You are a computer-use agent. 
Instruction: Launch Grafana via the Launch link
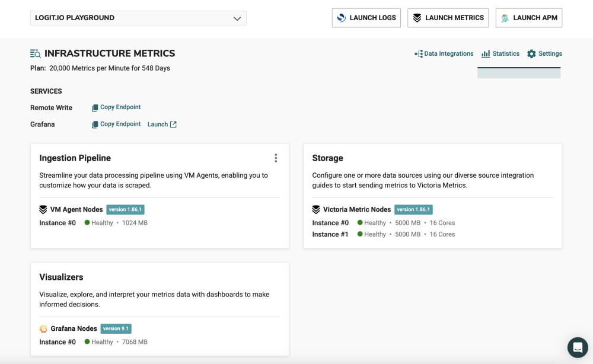pyautogui.click(x=157, y=124)
